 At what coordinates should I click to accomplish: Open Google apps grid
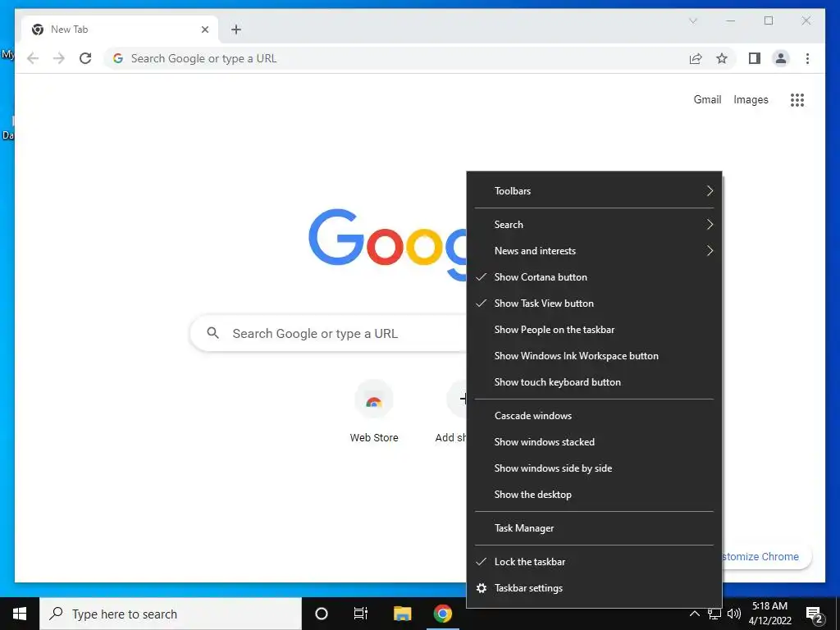coord(797,99)
